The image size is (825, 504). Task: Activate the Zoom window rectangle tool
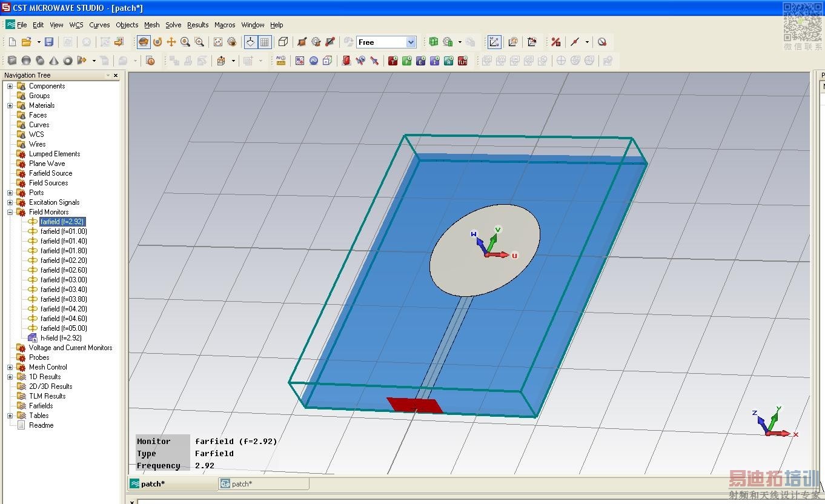tap(199, 42)
